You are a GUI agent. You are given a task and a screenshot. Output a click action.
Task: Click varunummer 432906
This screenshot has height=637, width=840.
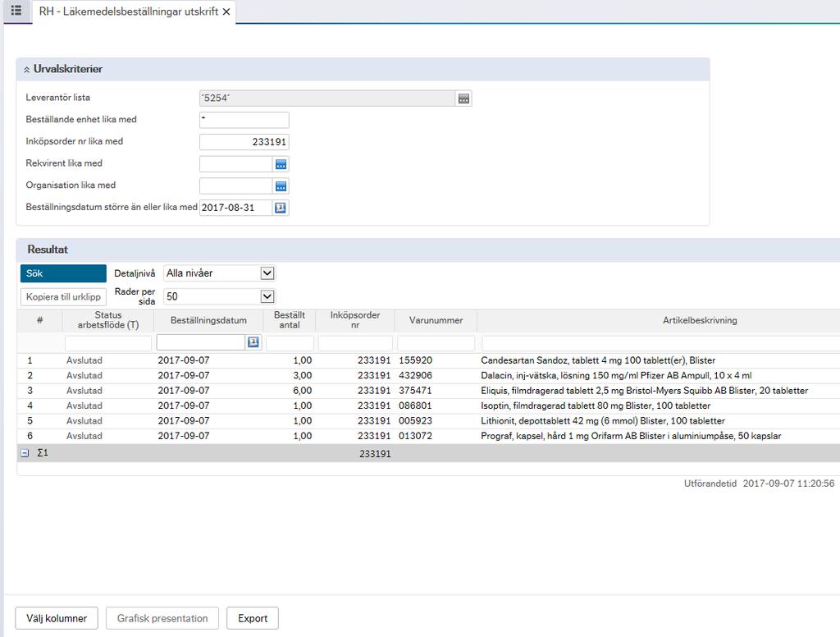click(x=415, y=375)
